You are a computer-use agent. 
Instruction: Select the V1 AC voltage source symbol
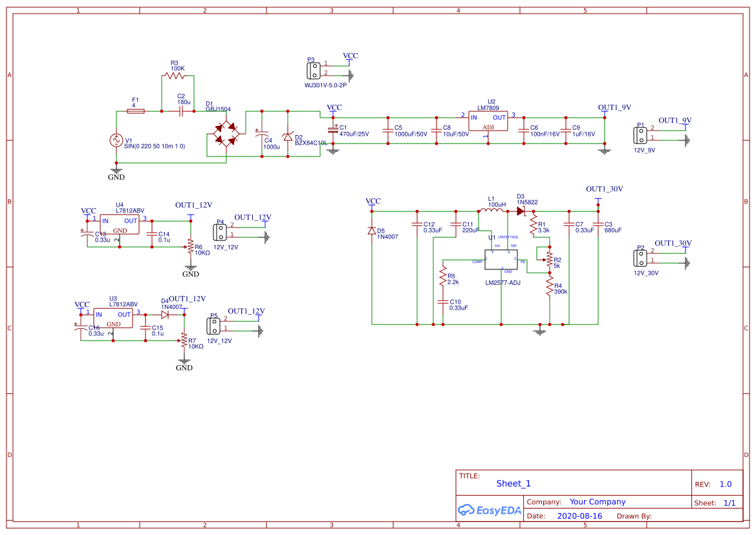point(116,140)
